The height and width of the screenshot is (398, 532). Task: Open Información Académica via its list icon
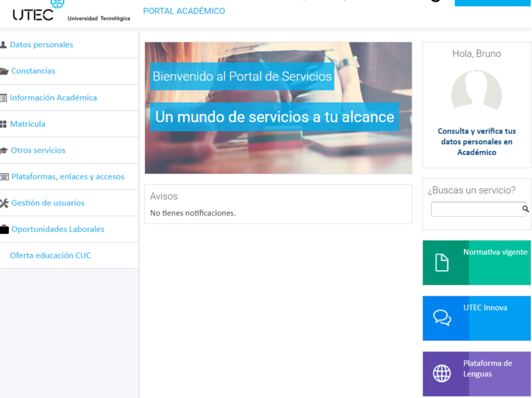5,97
